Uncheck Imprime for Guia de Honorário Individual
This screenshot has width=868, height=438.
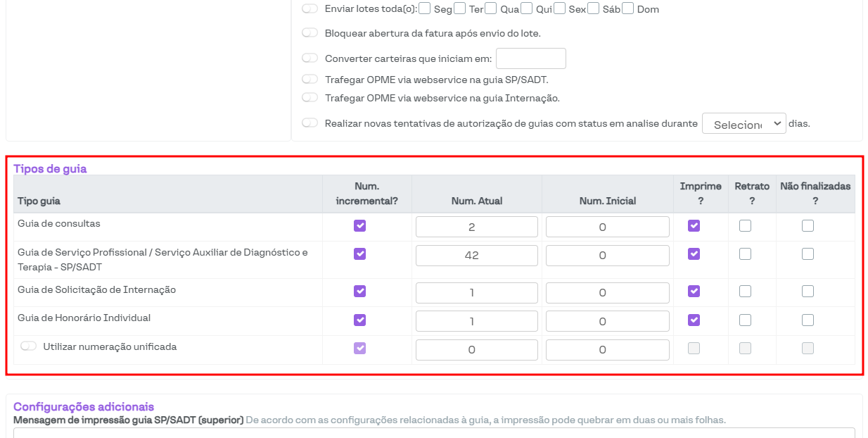point(694,320)
